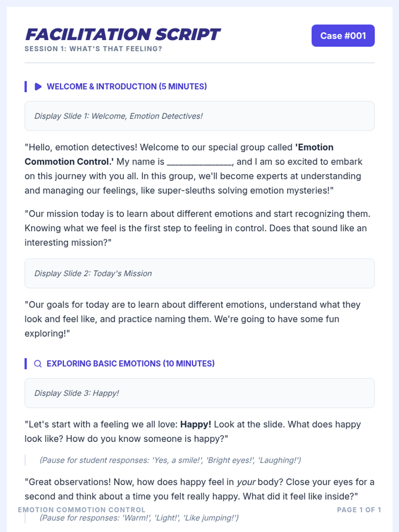Click the Display Slide 3: Happy! box
This screenshot has height=532, width=399.
pos(199,393)
